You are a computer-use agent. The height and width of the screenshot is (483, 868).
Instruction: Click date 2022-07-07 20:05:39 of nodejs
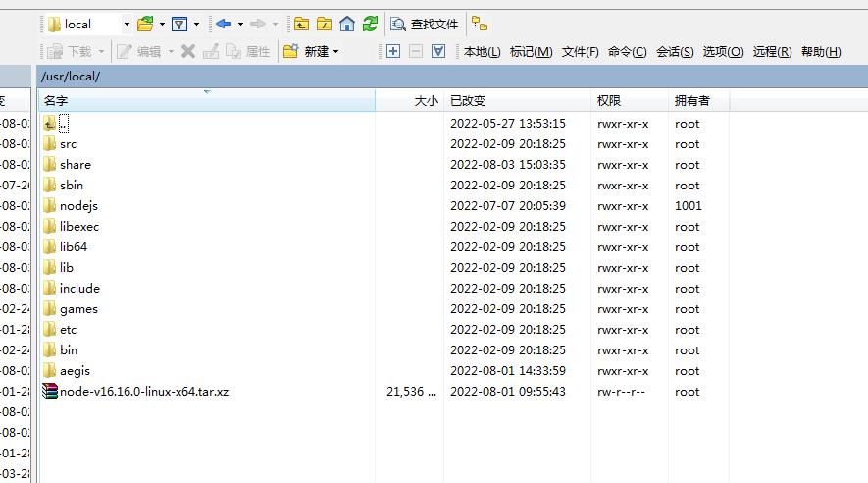508,206
